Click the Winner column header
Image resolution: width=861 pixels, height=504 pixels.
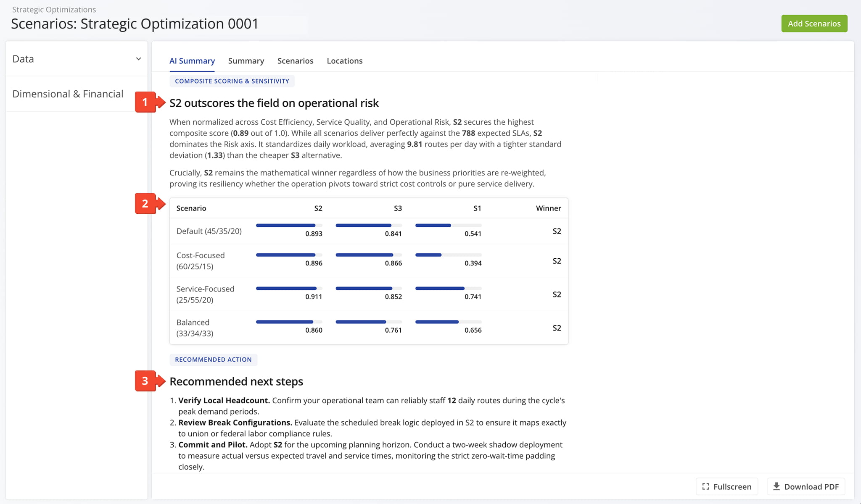(x=548, y=208)
